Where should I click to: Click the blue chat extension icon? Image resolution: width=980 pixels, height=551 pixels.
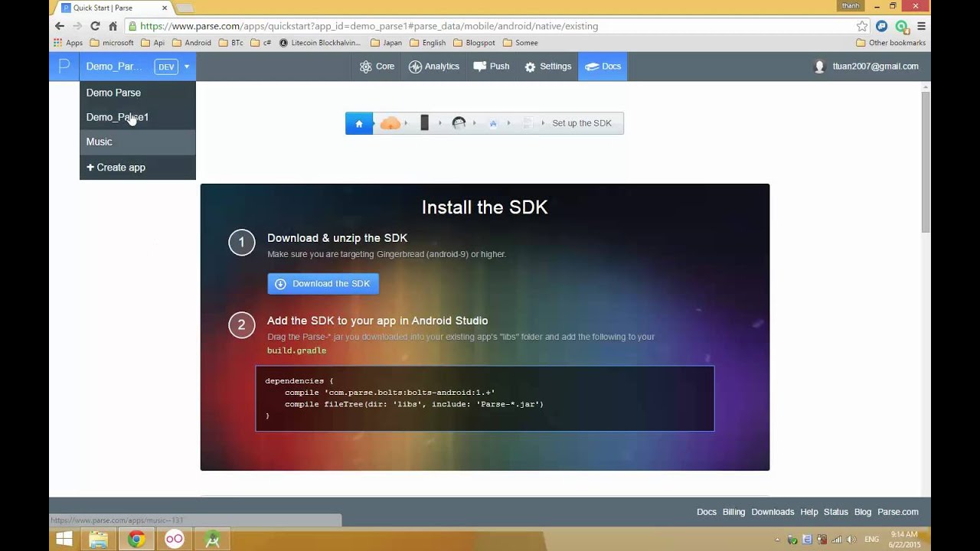[x=882, y=26]
